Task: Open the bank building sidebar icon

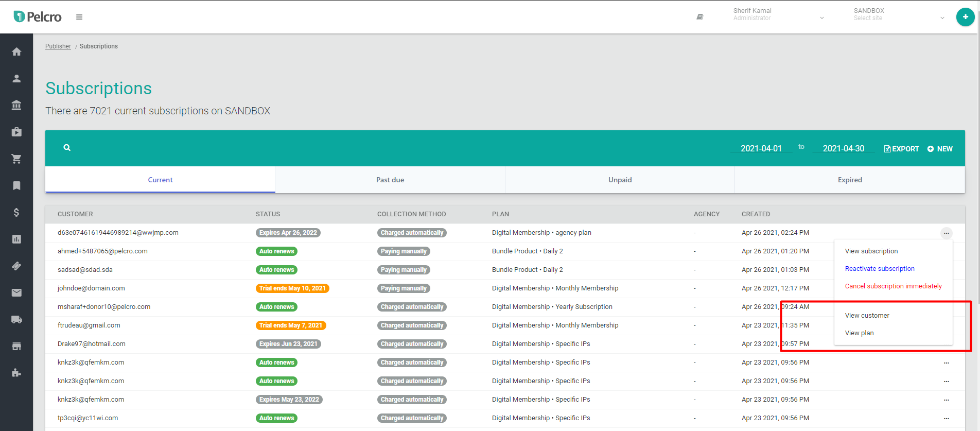Action: pos(16,105)
